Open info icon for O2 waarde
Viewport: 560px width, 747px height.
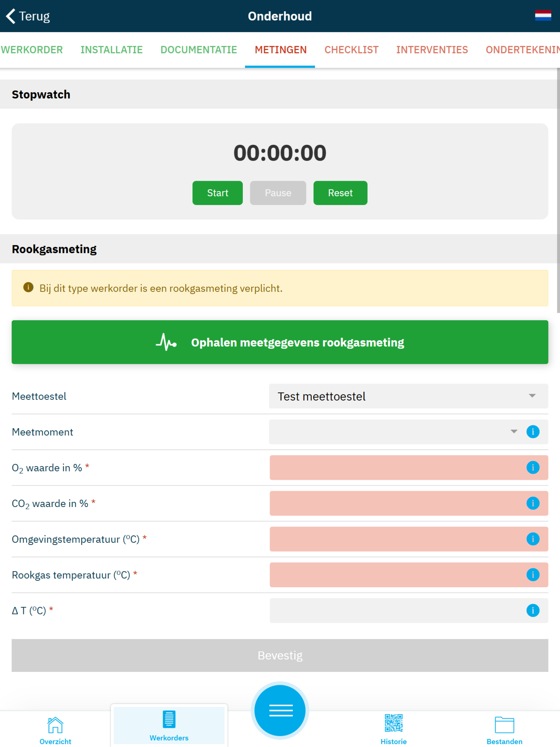point(533,467)
